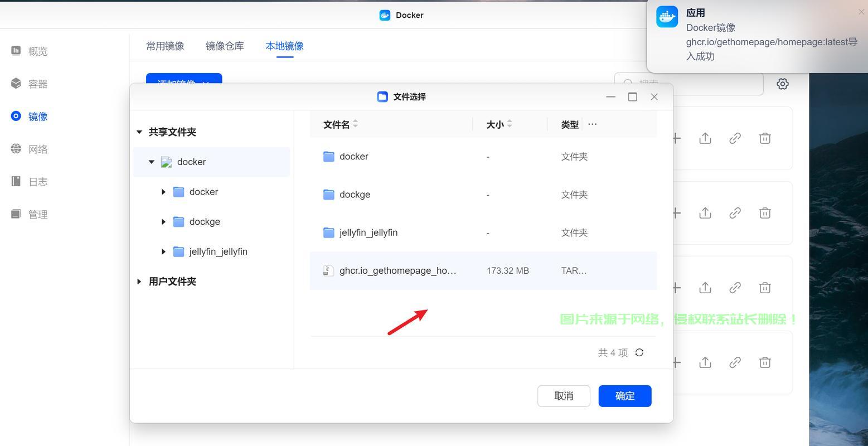The width and height of the screenshot is (868, 446).
Task: Click link icon in second image row
Action: [x=735, y=213]
